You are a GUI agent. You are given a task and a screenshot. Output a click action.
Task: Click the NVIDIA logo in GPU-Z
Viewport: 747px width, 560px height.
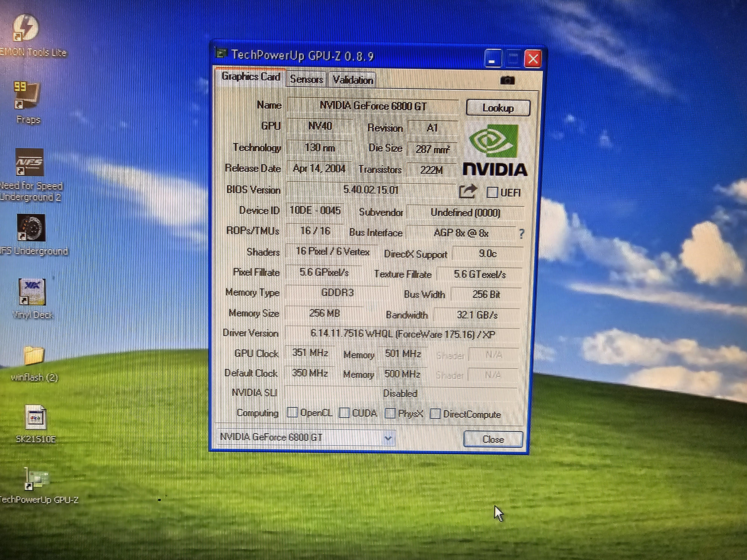pos(495,150)
